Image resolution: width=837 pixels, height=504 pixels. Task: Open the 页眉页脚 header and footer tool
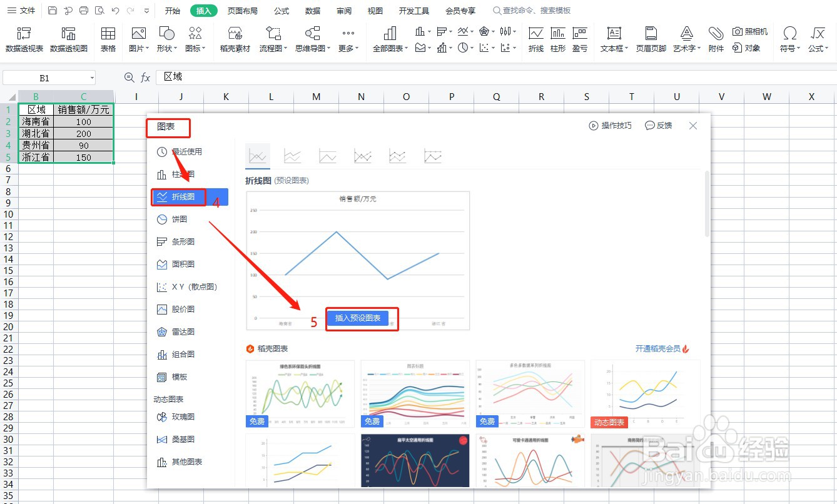[651, 39]
